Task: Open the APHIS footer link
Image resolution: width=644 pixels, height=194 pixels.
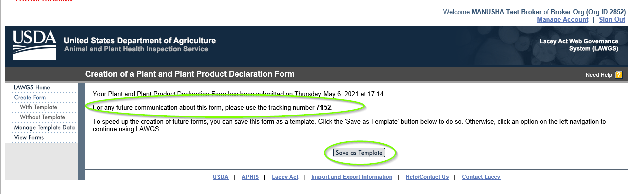Action: (250, 177)
